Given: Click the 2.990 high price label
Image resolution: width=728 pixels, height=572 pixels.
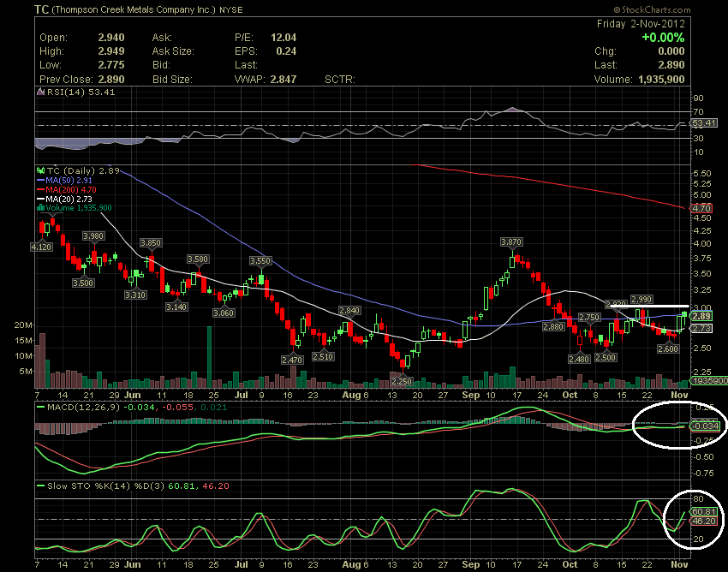Looking at the screenshot, I should click(641, 300).
